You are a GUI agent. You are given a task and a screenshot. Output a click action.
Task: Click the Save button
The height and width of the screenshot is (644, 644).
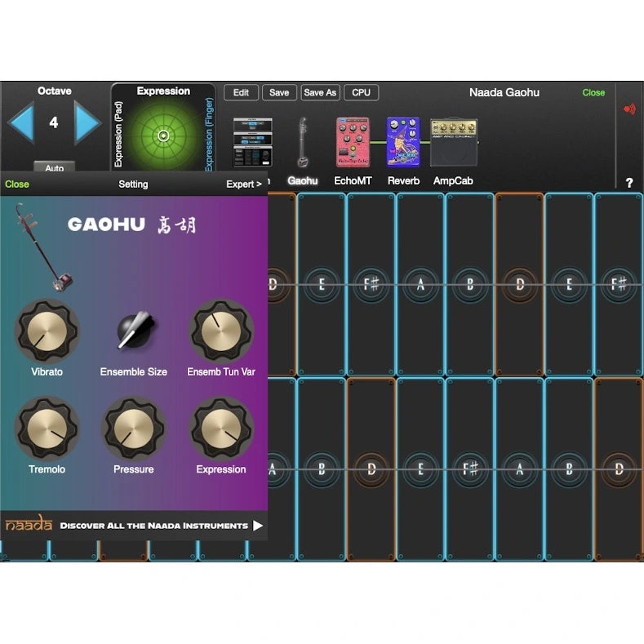279,92
